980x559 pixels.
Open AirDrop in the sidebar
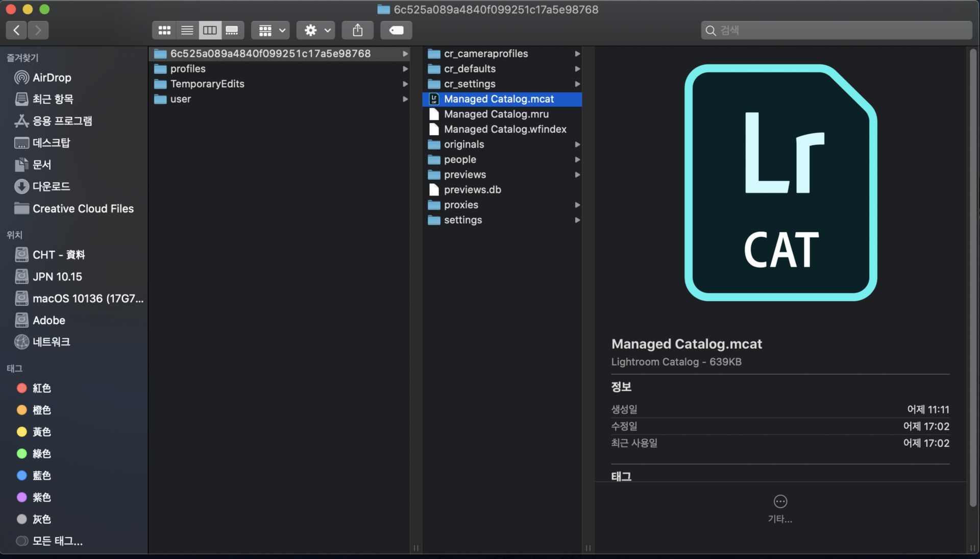pos(52,78)
